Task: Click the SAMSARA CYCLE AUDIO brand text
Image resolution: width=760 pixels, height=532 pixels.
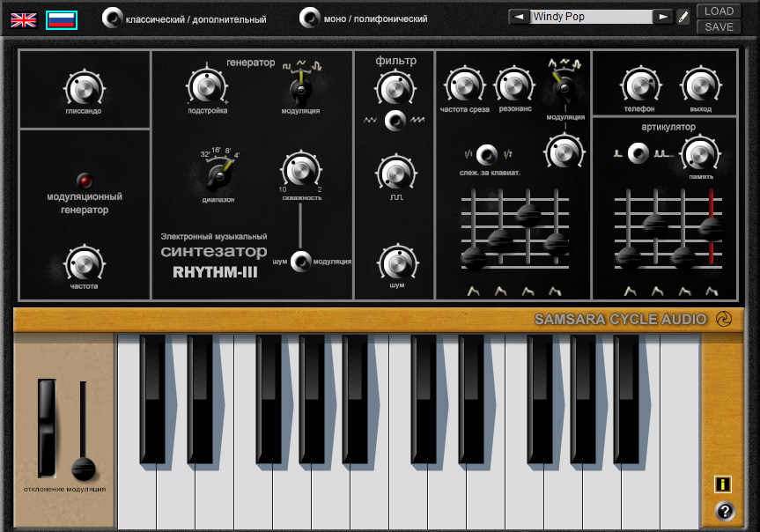Action: point(620,319)
